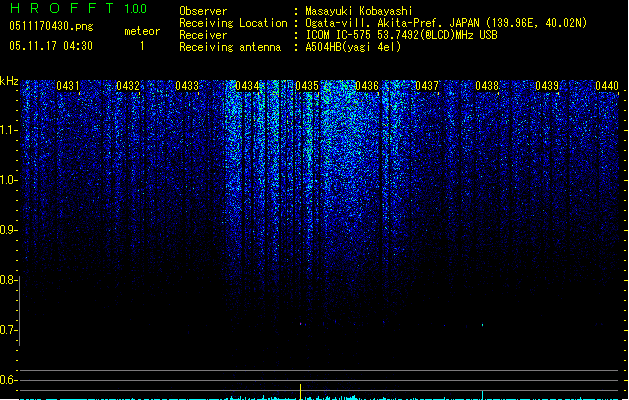Click the 0440 time marker
Viewport: 629px width, 400px height.
pyautogui.click(x=607, y=86)
